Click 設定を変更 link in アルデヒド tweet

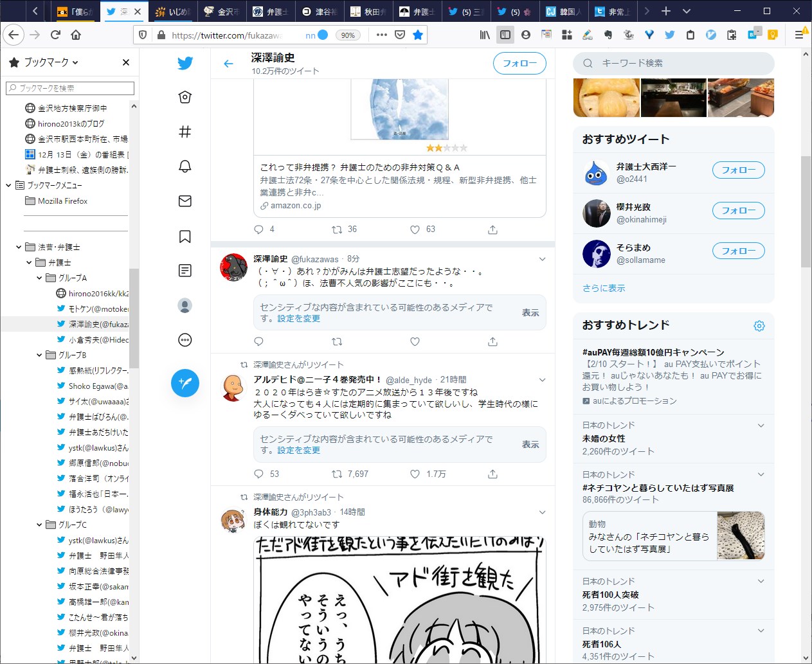299,450
